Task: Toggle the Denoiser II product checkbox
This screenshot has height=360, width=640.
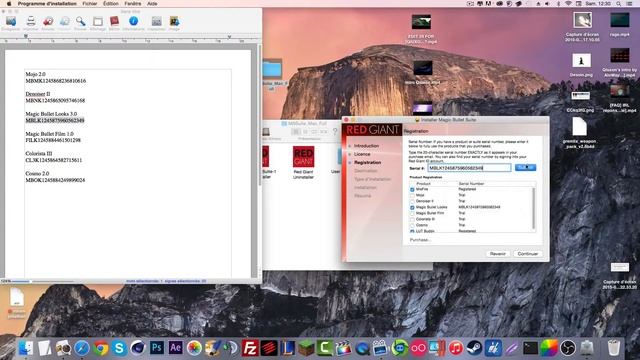Action: pos(412,201)
